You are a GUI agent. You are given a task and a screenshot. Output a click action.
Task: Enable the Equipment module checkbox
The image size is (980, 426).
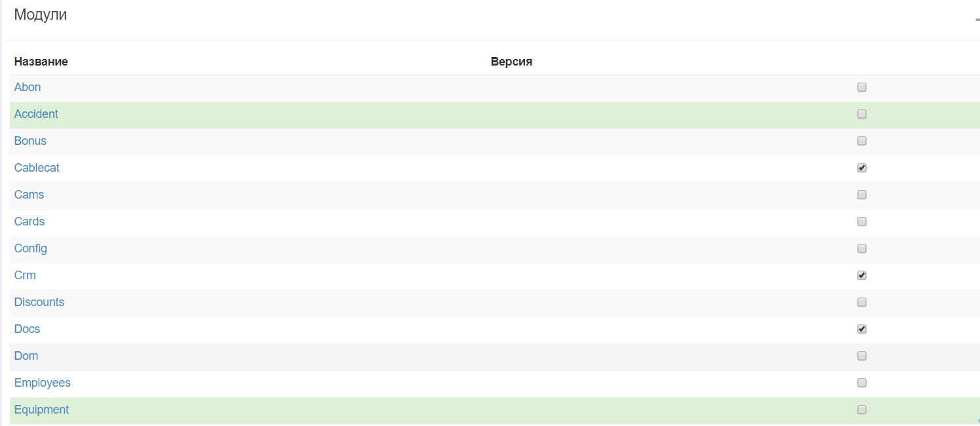862,410
